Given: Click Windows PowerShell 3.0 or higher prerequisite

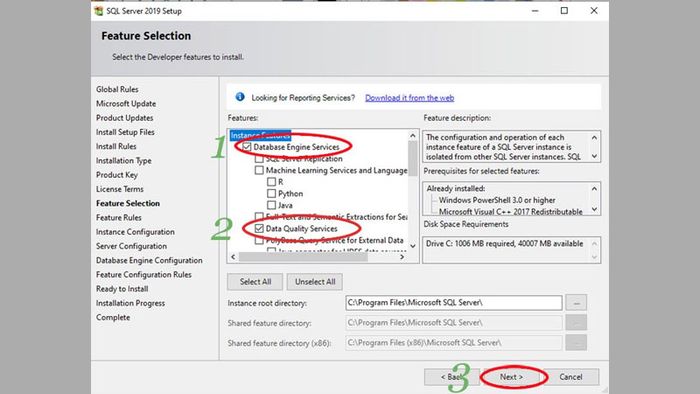Looking at the screenshot, I should pos(497,200).
